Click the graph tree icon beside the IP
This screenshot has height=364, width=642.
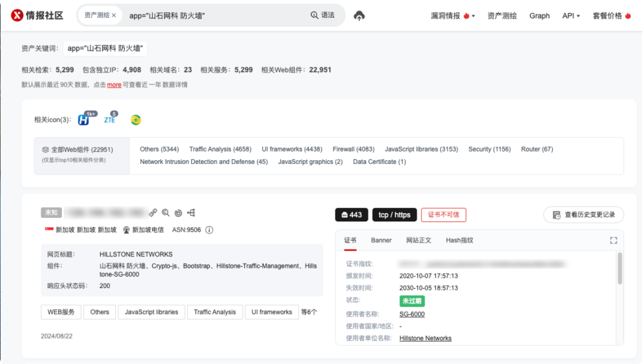[191, 213]
